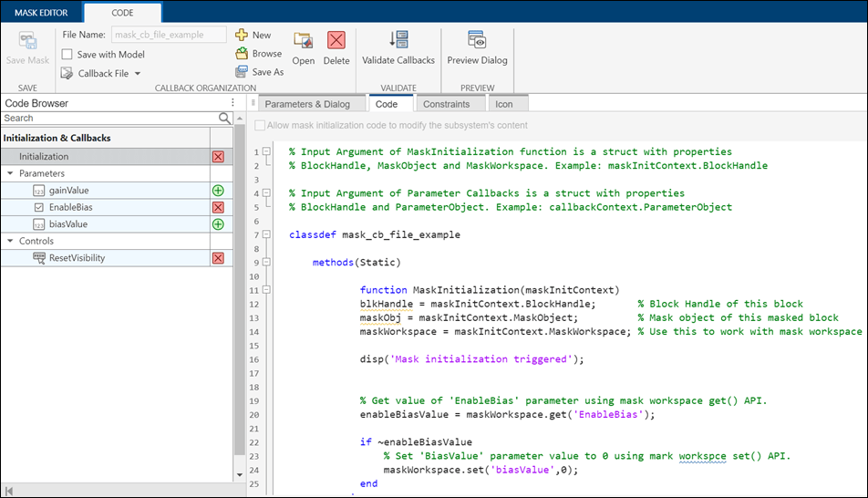
Task: Collapse the code fold at line 11 function
Action: coord(266,290)
